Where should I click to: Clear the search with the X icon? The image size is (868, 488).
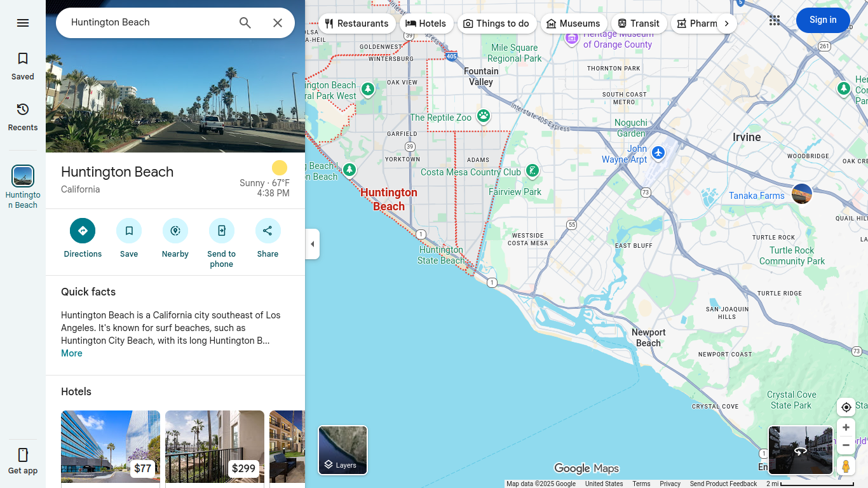pyautogui.click(x=278, y=23)
